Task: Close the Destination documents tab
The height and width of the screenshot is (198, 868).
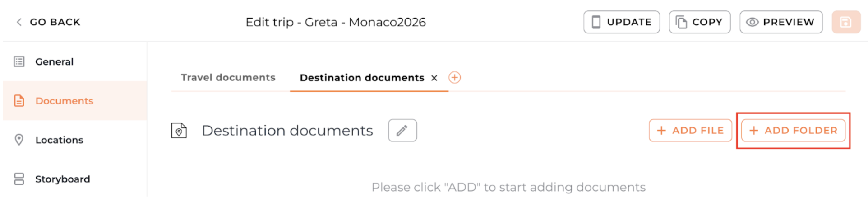Action: click(x=434, y=78)
